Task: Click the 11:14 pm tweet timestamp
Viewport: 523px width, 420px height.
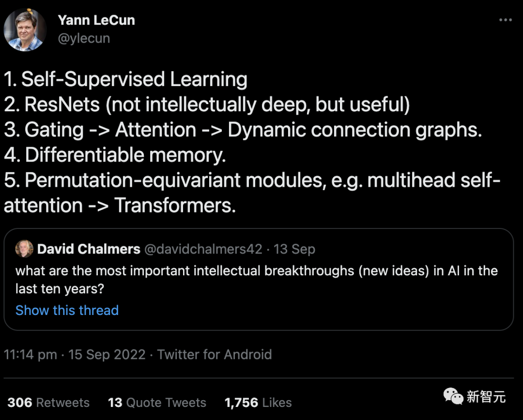Action: point(30,355)
